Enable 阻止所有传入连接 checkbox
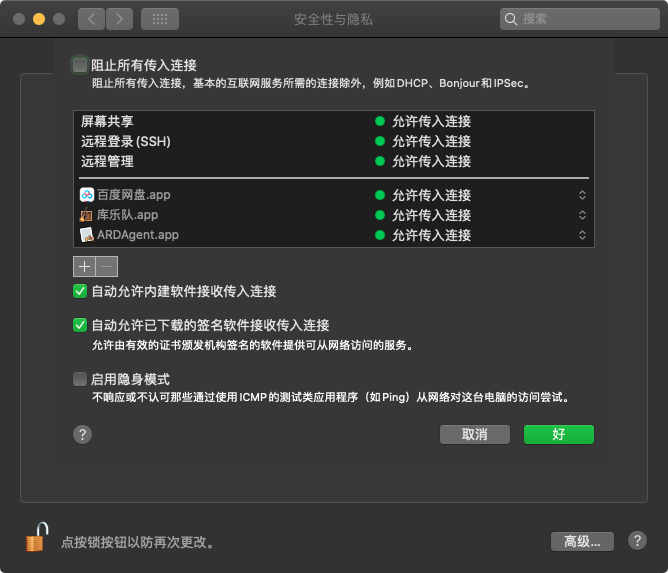Viewport: 668px width, 573px height. coord(80,65)
